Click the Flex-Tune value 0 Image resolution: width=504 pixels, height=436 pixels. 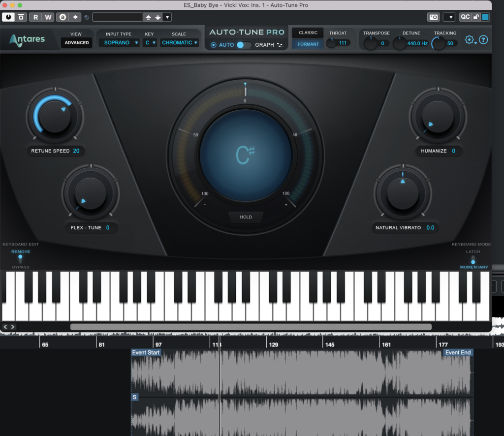click(108, 227)
